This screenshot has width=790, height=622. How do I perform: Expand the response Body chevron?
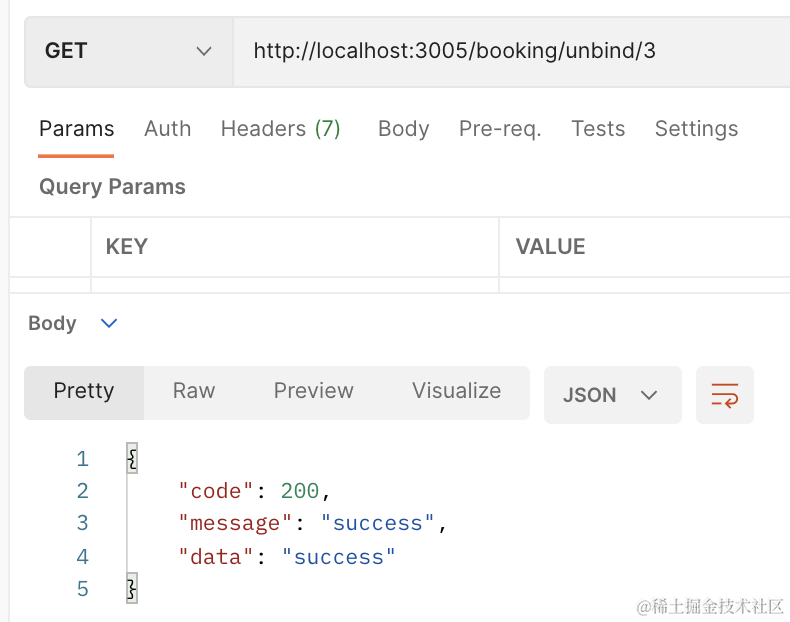(110, 323)
